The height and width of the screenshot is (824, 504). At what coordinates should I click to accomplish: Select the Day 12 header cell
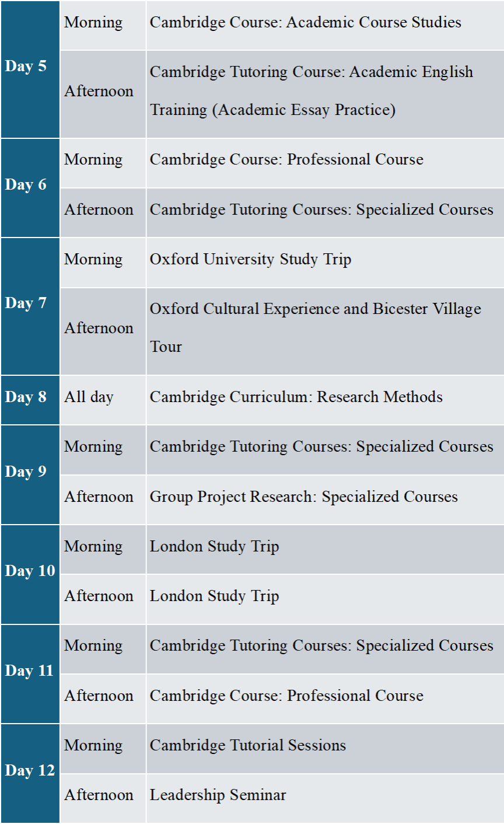click(x=29, y=771)
